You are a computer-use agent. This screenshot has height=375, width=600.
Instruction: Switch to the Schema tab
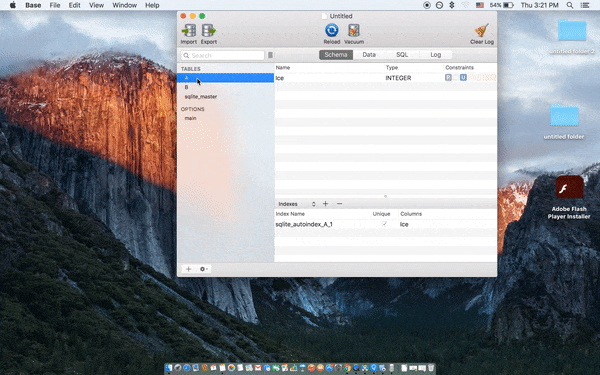(x=336, y=55)
